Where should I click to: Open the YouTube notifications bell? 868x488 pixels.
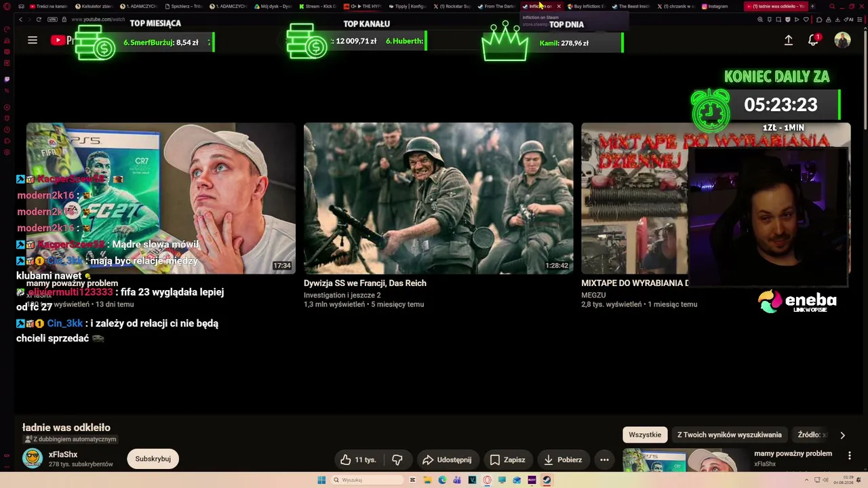click(813, 41)
